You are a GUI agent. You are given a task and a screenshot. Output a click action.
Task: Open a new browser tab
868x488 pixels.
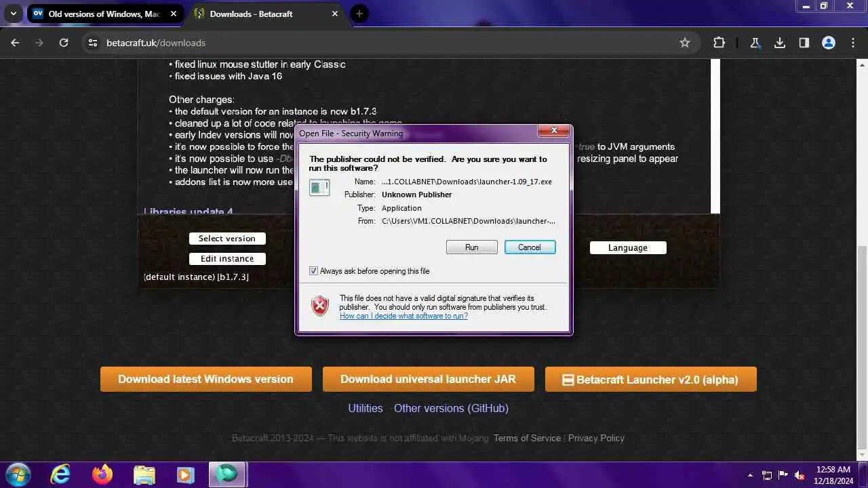click(359, 14)
